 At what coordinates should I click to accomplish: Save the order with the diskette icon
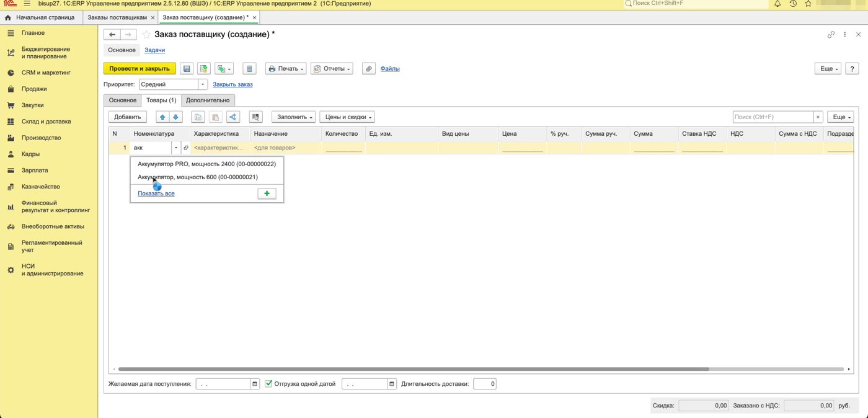187,69
